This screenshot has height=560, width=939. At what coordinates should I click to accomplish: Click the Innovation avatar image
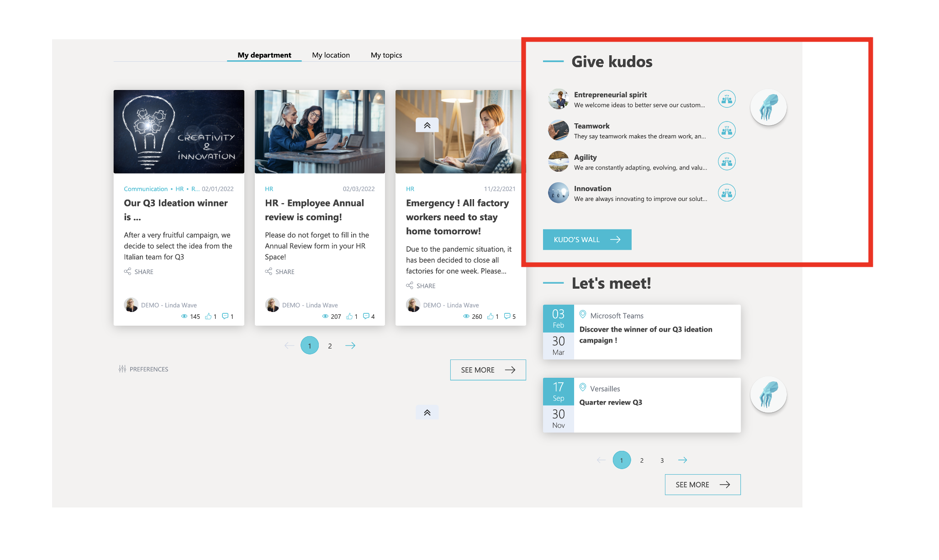coord(558,193)
